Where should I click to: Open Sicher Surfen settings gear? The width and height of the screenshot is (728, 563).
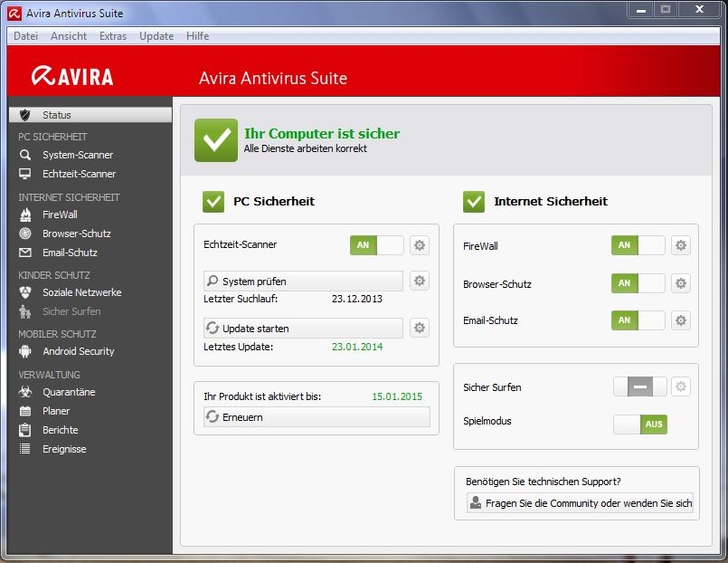[x=681, y=386]
